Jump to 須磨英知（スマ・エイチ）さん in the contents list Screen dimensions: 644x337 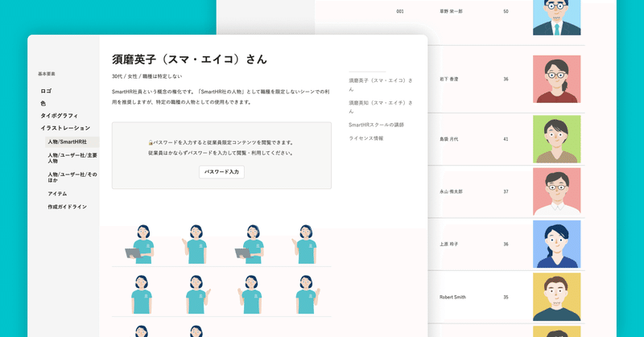pyautogui.click(x=381, y=107)
